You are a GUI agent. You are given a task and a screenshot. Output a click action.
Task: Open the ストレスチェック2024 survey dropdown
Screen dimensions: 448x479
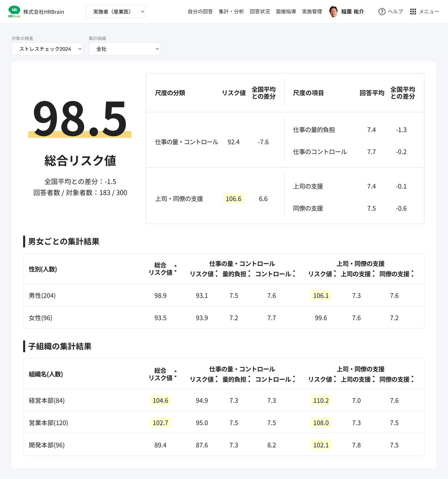click(47, 49)
